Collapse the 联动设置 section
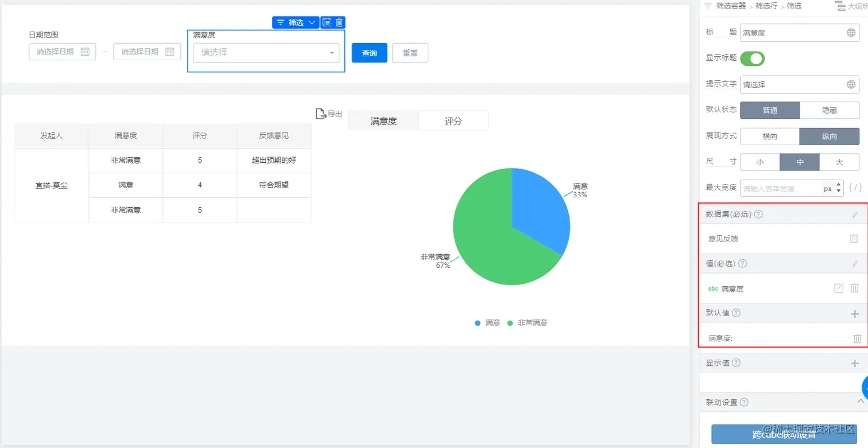Viewport: 868px width, 448px height. coord(859,402)
